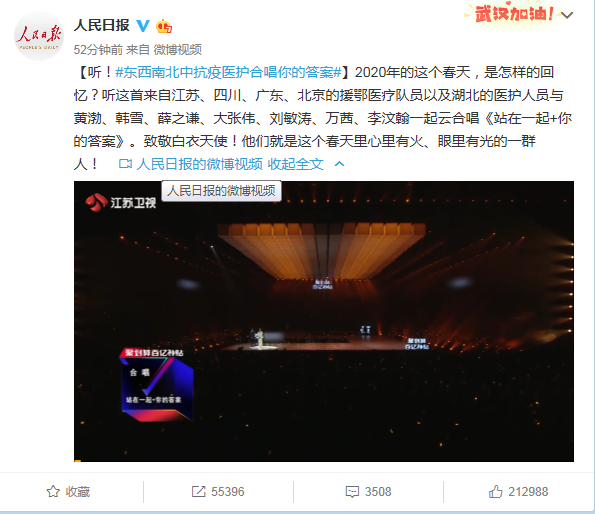The image size is (595, 514).
Task: Play the 江苏卫视 concert video thumbnail
Action: coord(324,321)
